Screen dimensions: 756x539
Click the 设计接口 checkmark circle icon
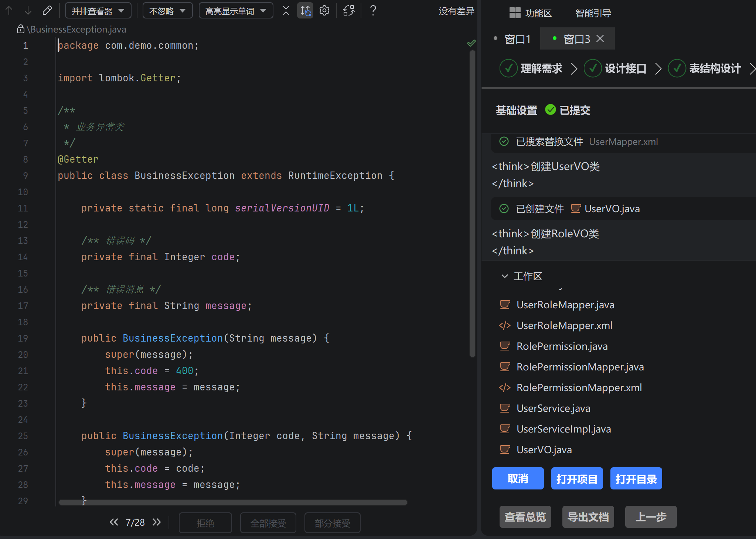tap(593, 68)
